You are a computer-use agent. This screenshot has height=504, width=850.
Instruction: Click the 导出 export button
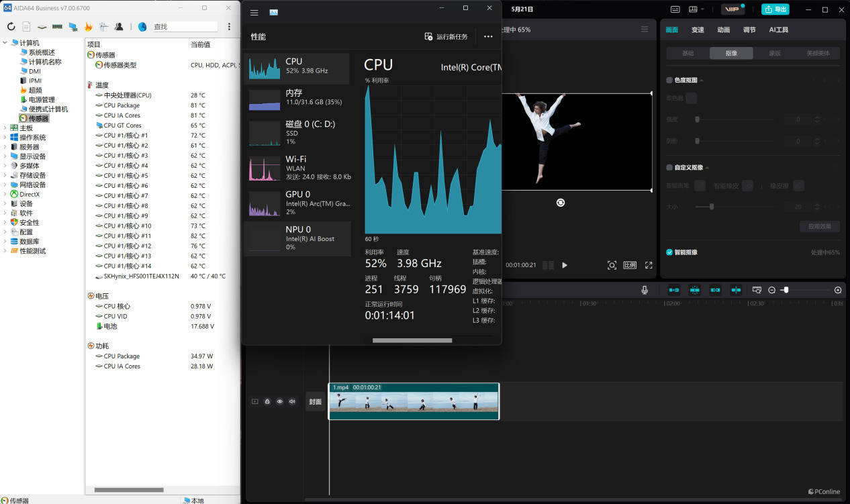[775, 9]
